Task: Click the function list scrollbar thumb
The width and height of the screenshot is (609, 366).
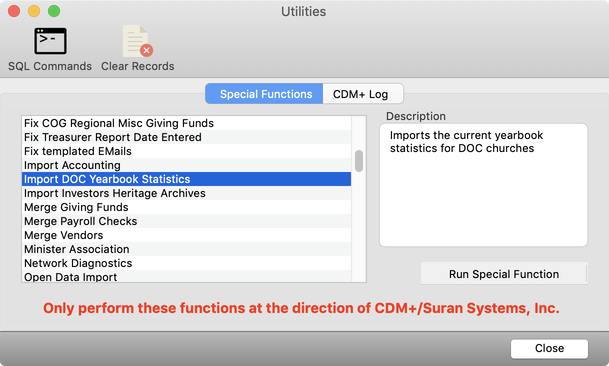Action: 359,161
